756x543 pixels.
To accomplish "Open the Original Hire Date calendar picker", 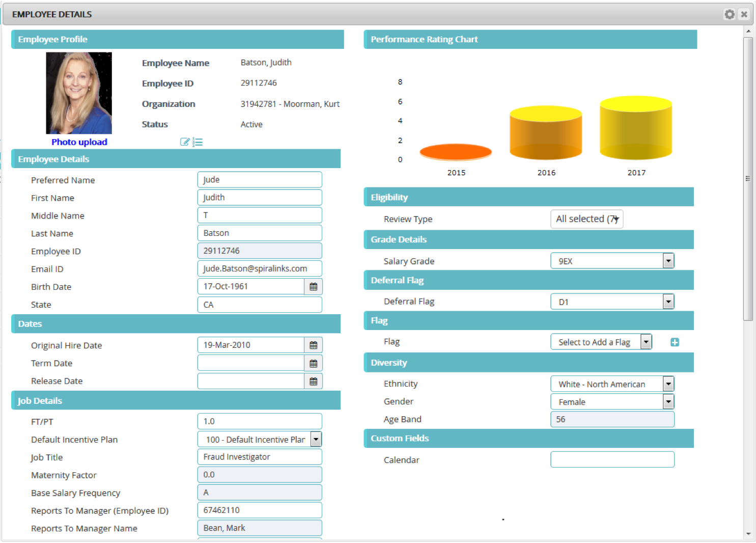I will 314,345.
